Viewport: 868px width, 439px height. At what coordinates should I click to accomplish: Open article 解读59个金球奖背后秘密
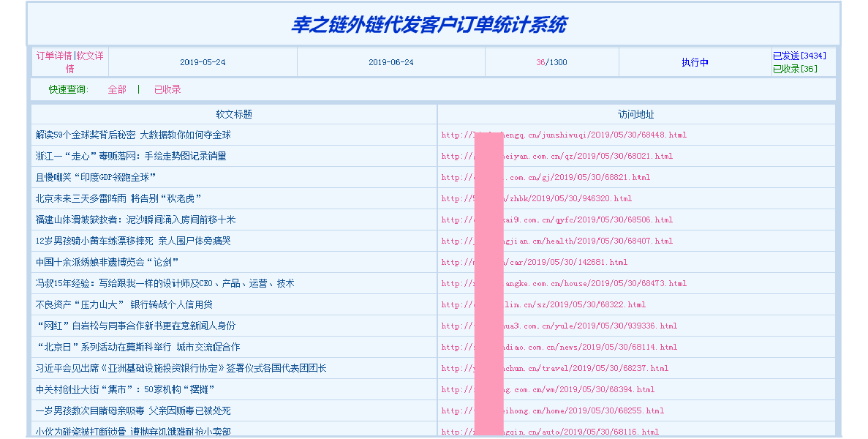click(133, 135)
